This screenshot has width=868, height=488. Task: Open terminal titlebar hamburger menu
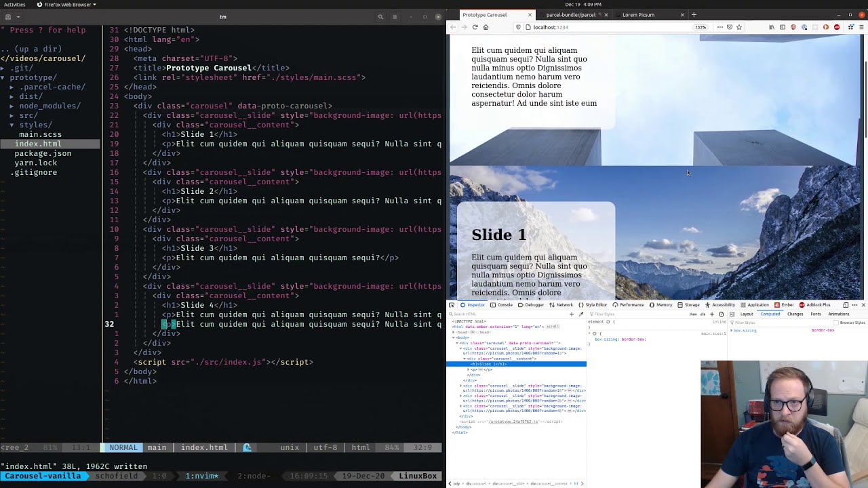pos(395,17)
